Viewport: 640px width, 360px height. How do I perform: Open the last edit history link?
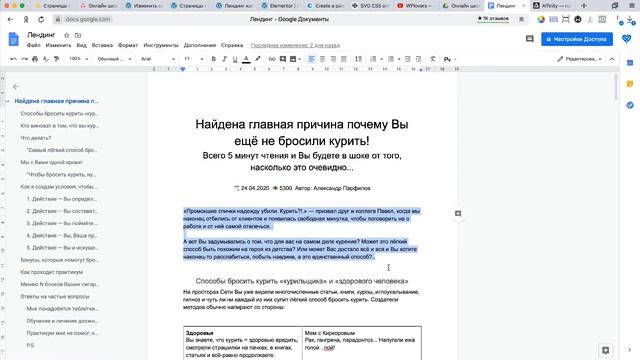coord(295,45)
